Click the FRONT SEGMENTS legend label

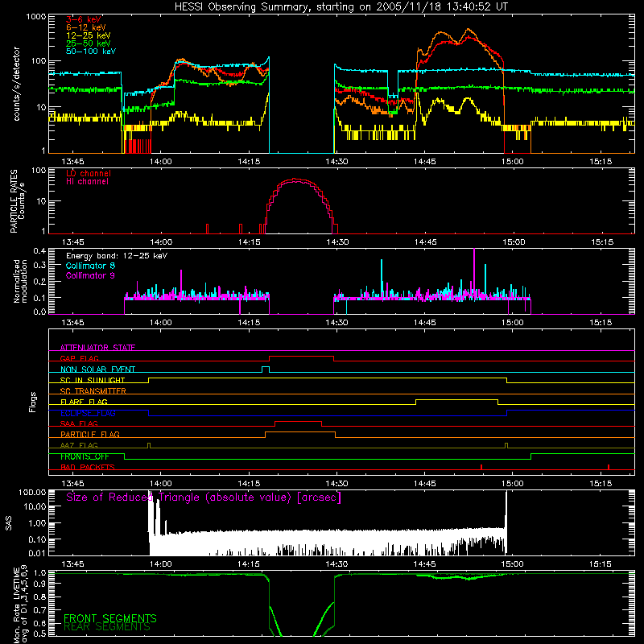coord(110,618)
